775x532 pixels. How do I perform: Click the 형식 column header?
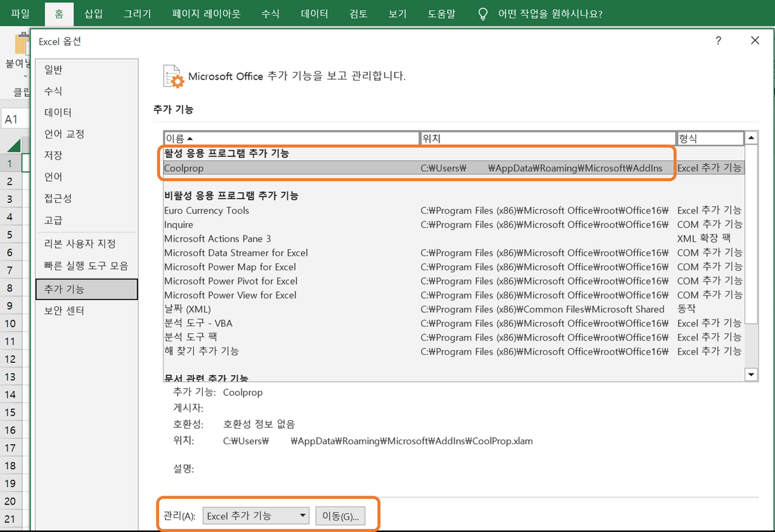click(x=710, y=139)
